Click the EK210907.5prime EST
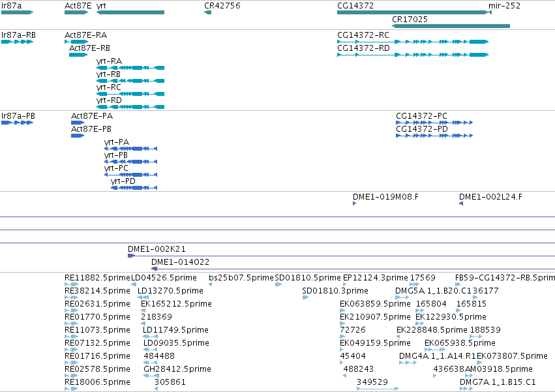 342,324
